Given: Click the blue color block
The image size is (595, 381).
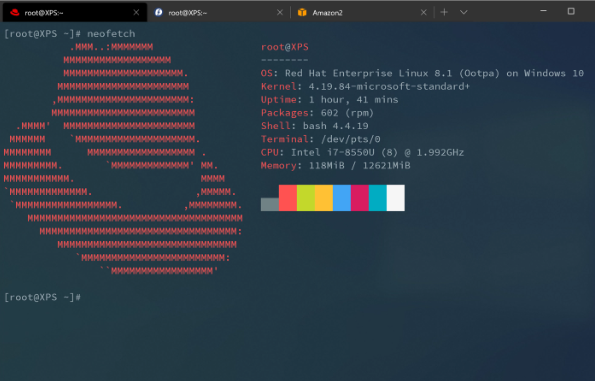Looking at the screenshot, I should tap(342, 198).
